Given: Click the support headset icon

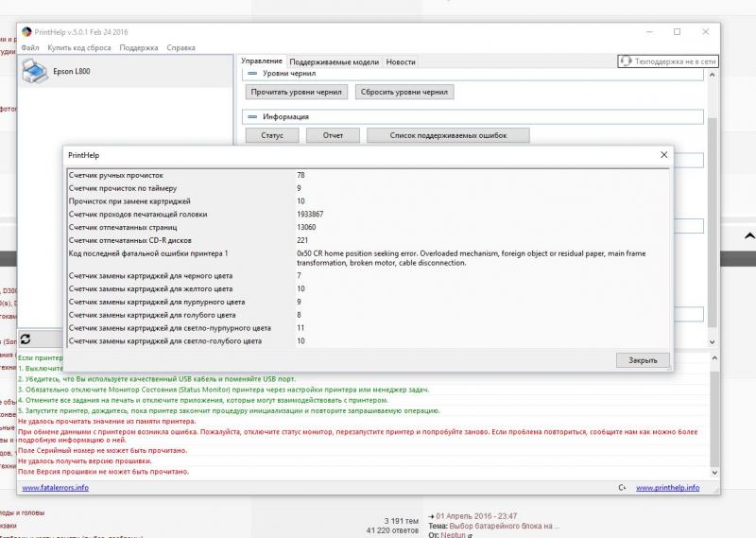Looking at the screenshot, I should pos(626,61).
